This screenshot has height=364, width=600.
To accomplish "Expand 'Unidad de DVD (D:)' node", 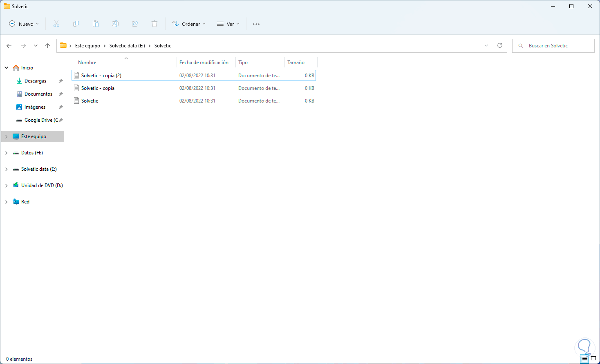I will pyautogui.click(x=7, y=185).
